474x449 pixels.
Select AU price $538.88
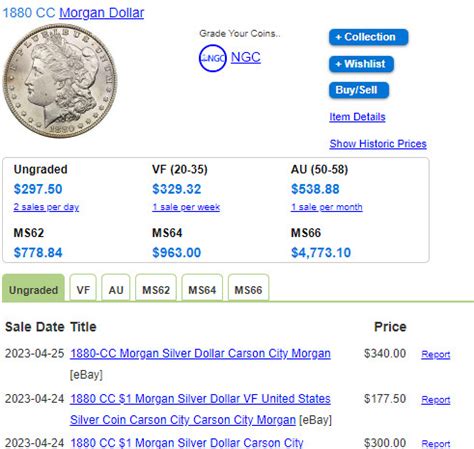point(315,189)
